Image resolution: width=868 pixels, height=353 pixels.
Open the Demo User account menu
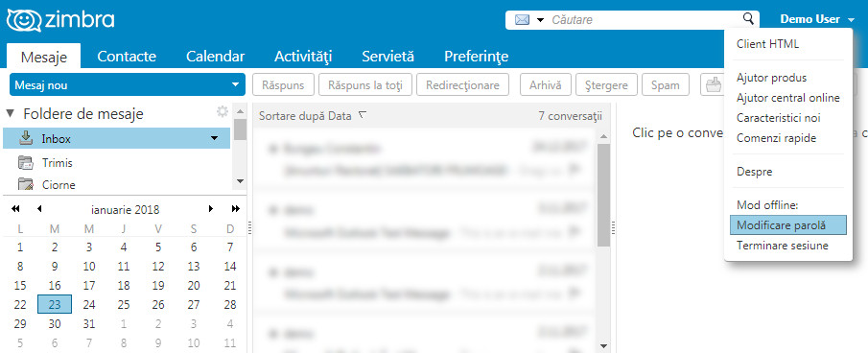coord(816,19)
